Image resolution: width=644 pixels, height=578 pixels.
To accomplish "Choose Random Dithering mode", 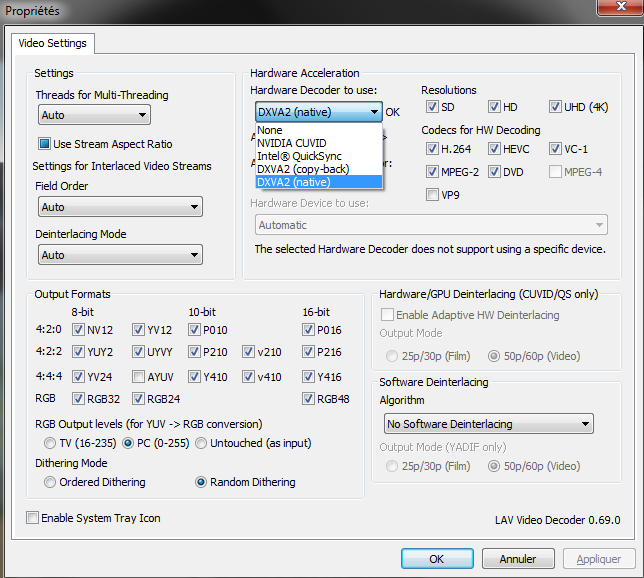I will 201,482.
